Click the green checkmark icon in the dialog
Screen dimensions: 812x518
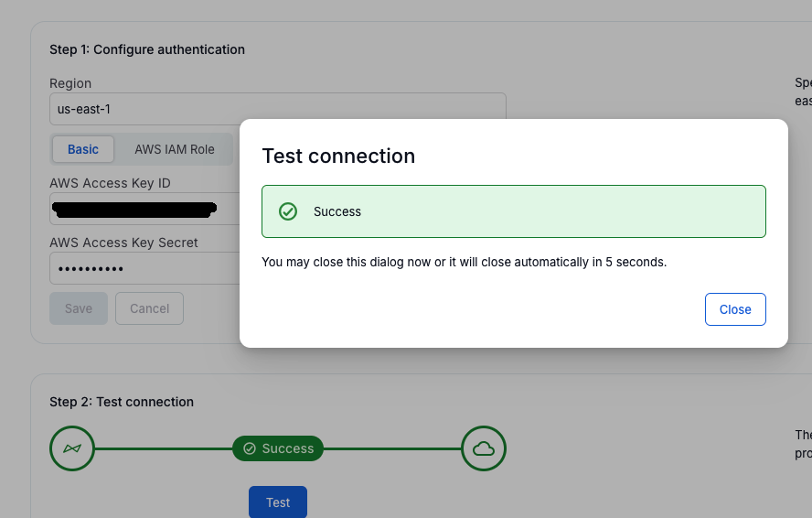click(288, 211)
